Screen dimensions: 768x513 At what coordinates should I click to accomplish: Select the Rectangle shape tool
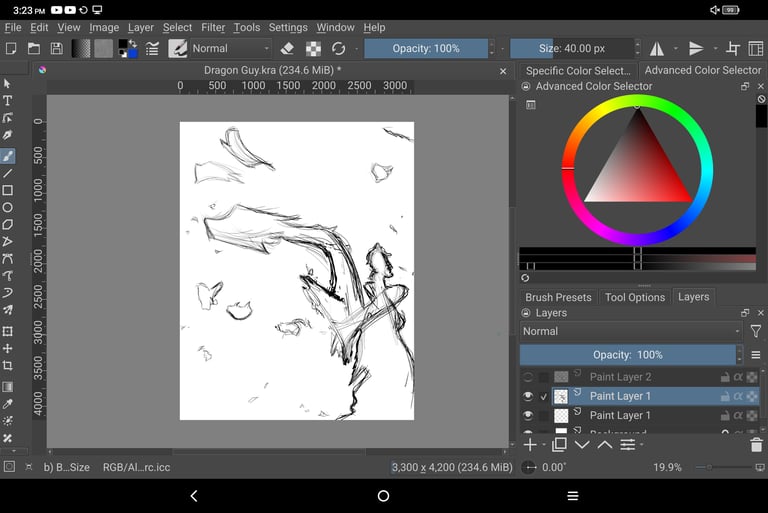tap(8, 190)
